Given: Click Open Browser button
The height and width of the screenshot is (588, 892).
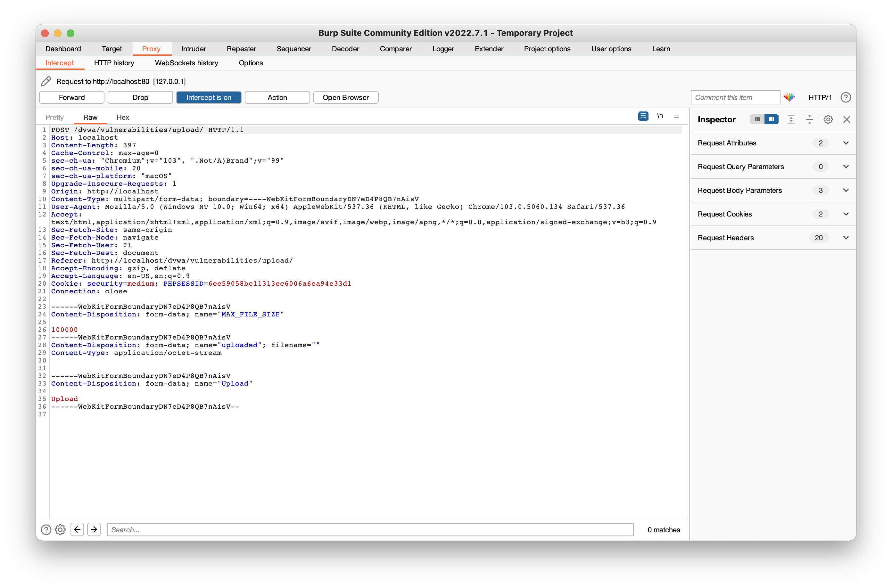Looking at the screenshot, I should pyautogui.click(x=346, y=97).
